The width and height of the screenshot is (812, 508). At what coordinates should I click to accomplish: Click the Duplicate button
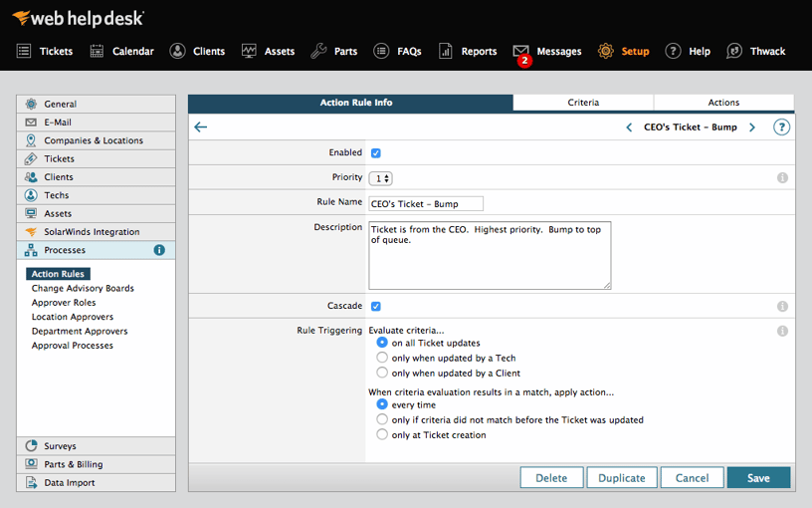click(x=622, y=477)
